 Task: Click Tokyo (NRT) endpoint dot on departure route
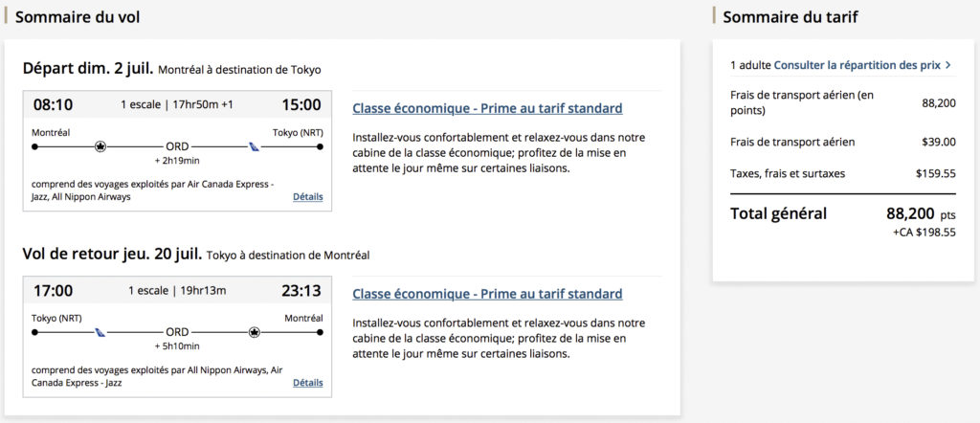coord(320,146)
